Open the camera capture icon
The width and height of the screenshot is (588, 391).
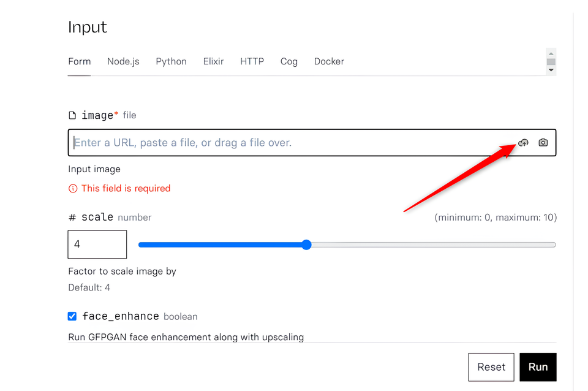point(543,143)
